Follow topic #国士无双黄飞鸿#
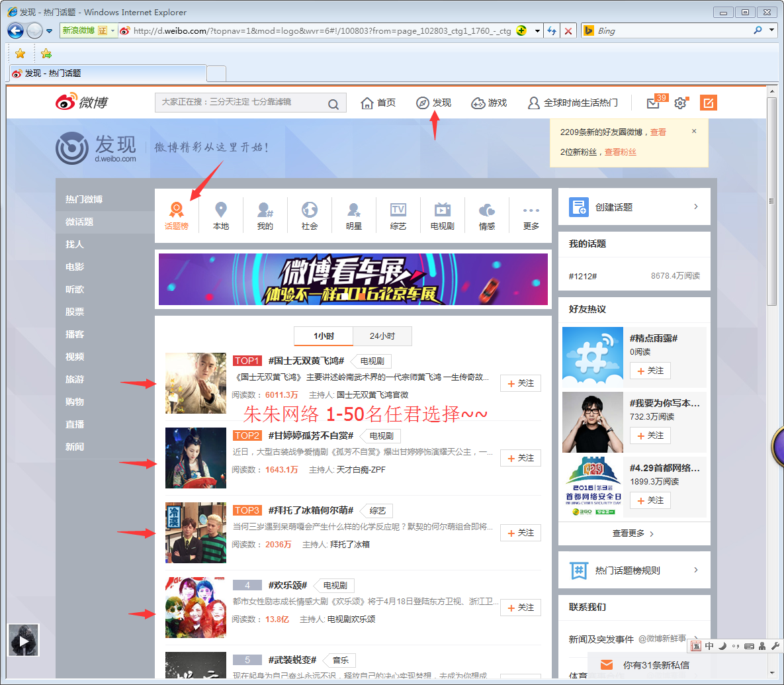The width and height of the screenshot is (784, 685). click(x=521, y=383)
